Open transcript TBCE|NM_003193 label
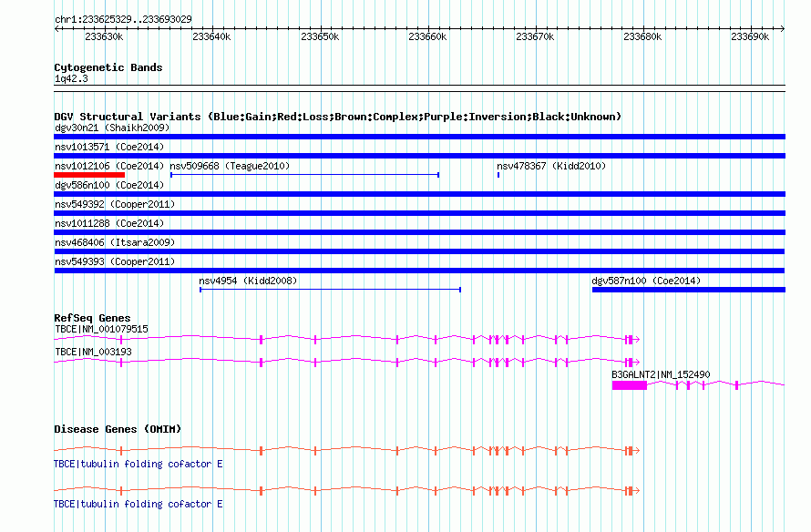 (x=93, y=352)
